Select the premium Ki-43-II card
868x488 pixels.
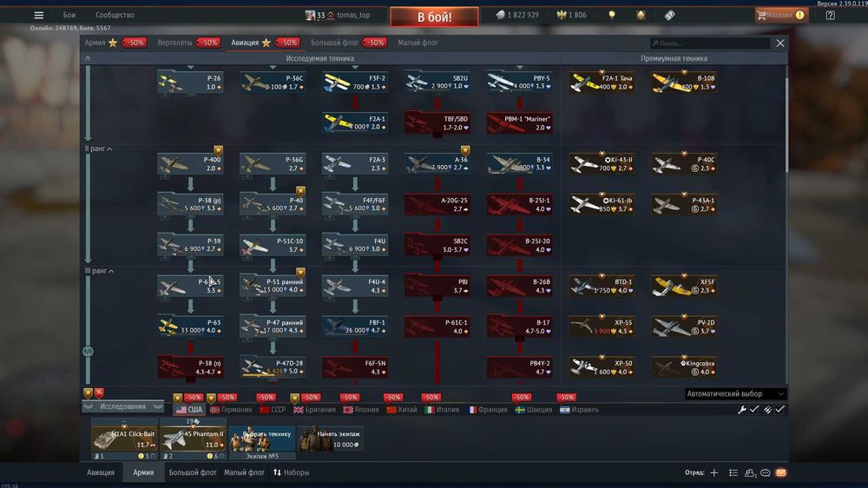pos(602,163)
